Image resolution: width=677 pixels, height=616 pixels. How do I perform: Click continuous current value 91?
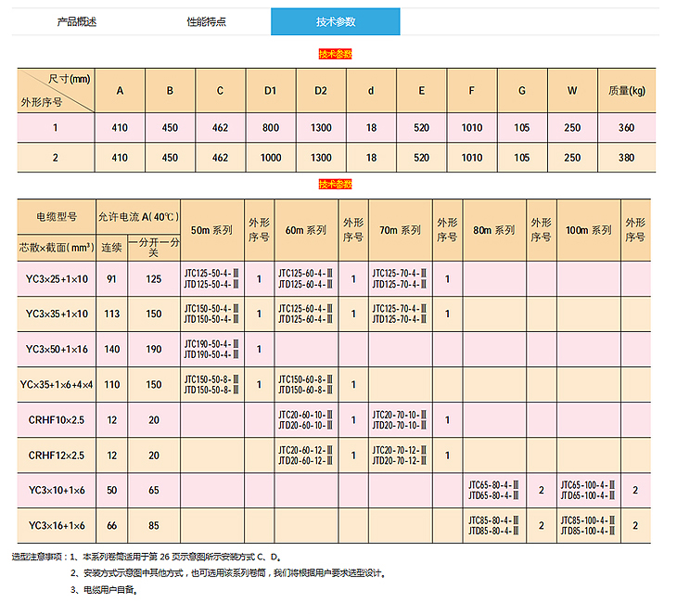point(111,279)
